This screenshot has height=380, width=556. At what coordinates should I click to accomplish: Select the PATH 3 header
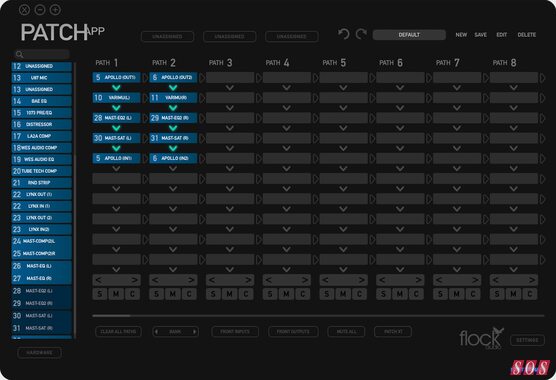click(x=221, y=63)
